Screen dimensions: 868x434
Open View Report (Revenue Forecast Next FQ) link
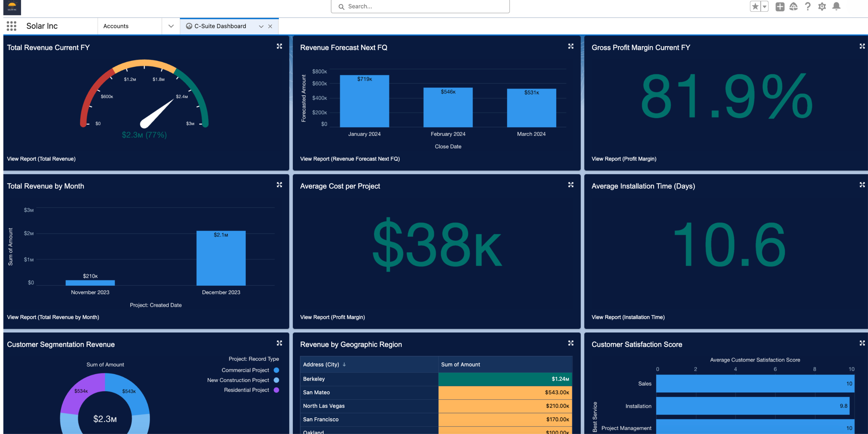pos(350,159)
